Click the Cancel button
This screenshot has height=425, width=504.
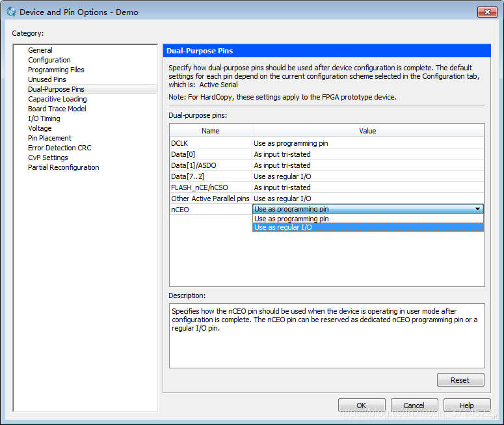click(414, 405)
